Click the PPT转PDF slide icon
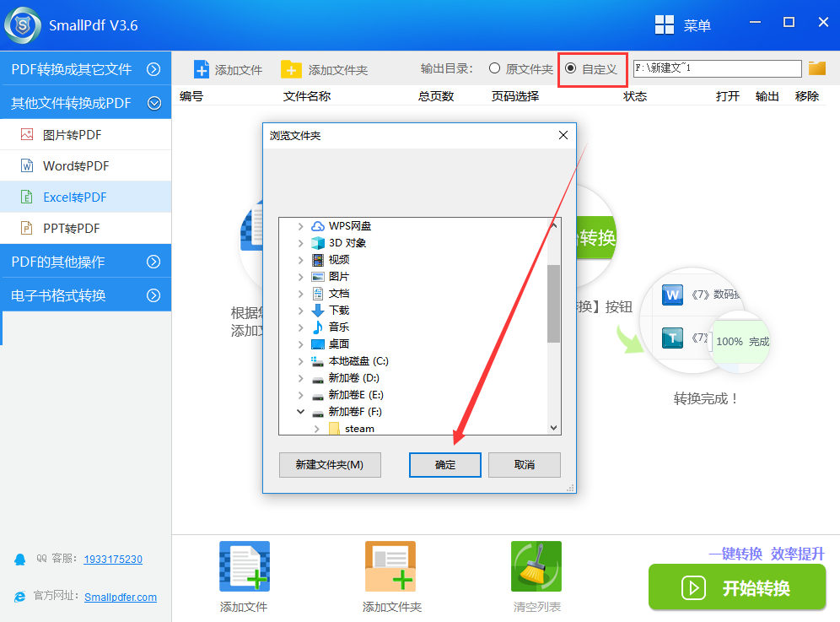The width and height of the screenshot is (840, 622). (27, 228)
